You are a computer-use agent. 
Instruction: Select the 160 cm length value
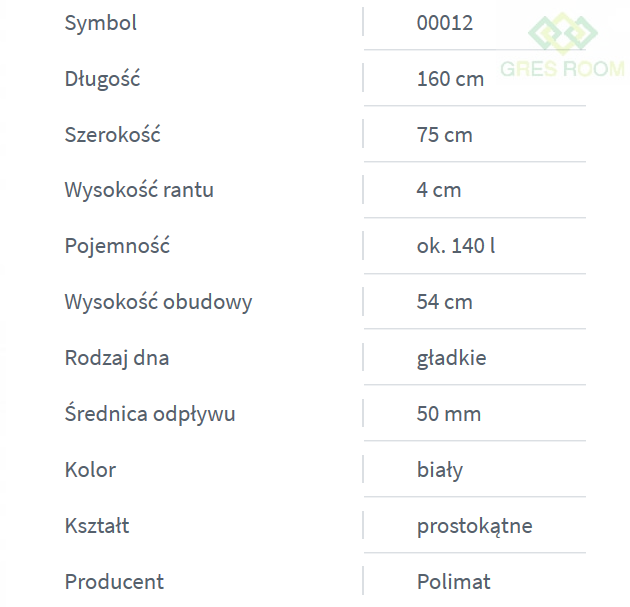click(x=450, y=79)
